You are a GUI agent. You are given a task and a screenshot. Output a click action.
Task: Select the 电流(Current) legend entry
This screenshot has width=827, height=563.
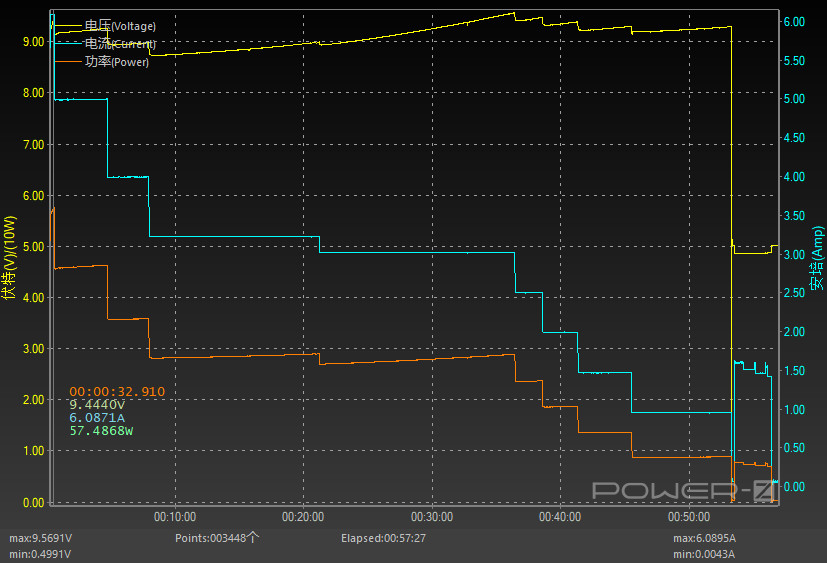pyautogui.click(x=120, y=44)
